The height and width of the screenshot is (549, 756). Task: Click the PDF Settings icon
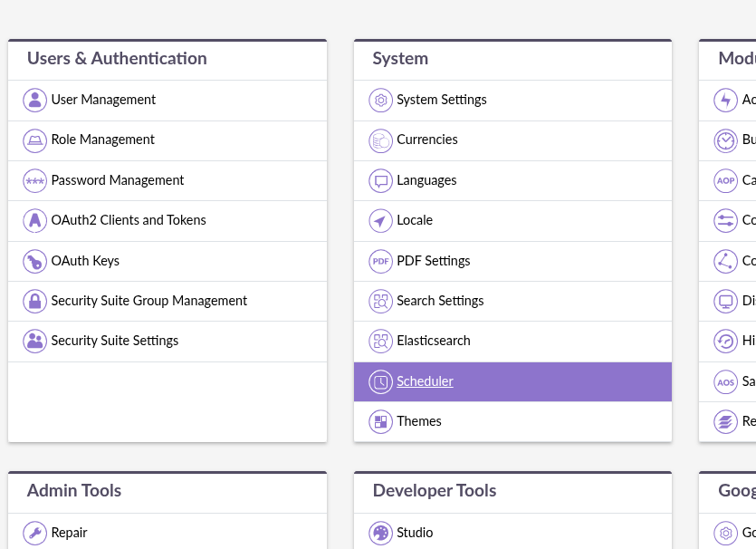click(380, 262)
